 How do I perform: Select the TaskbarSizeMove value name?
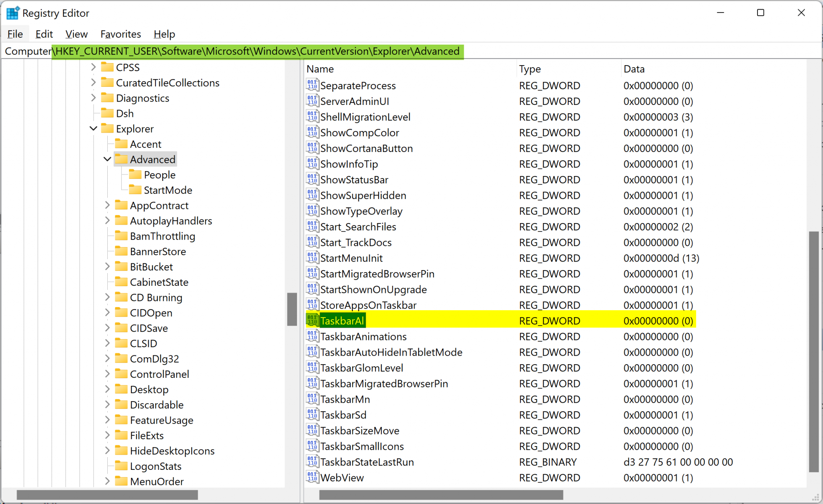[x=360, y=430]
